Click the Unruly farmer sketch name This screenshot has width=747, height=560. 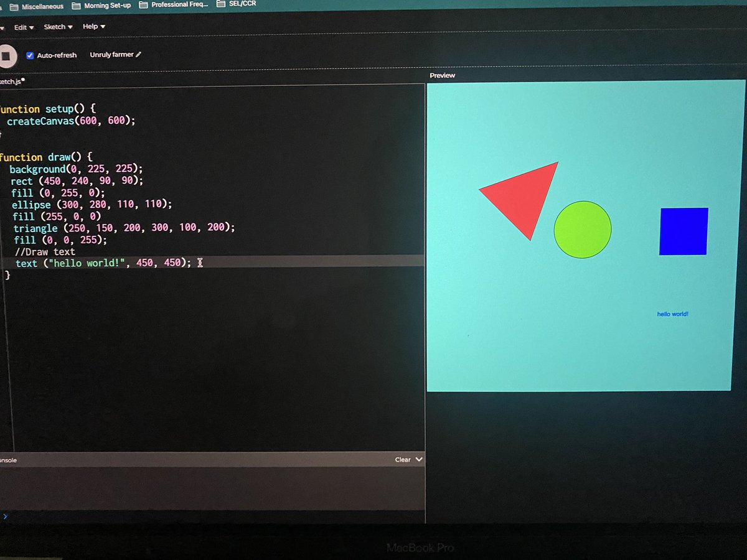click(111, 55)
